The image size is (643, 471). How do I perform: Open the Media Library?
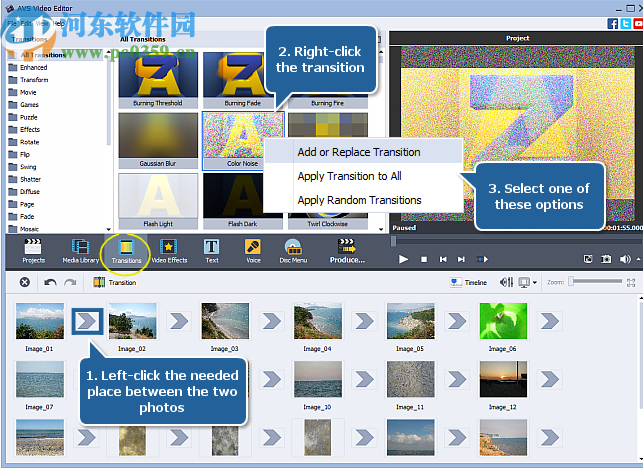pos(80,251)
